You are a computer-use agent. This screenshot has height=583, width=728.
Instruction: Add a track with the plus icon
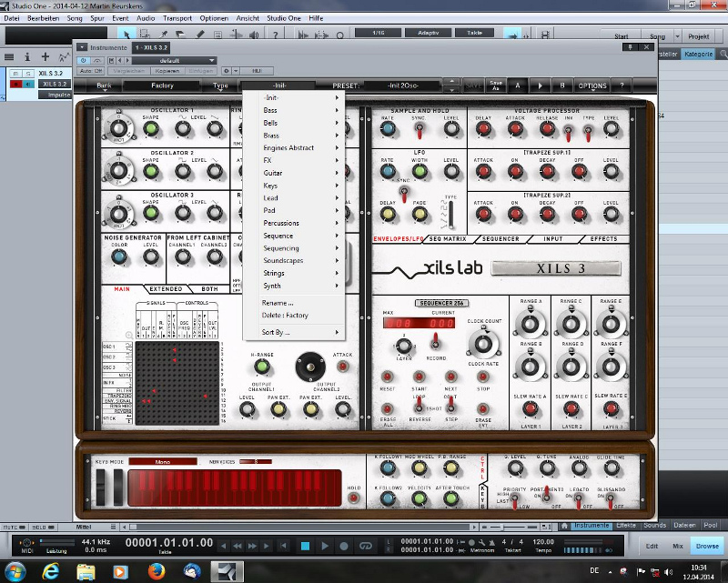[x=45, y=56]
